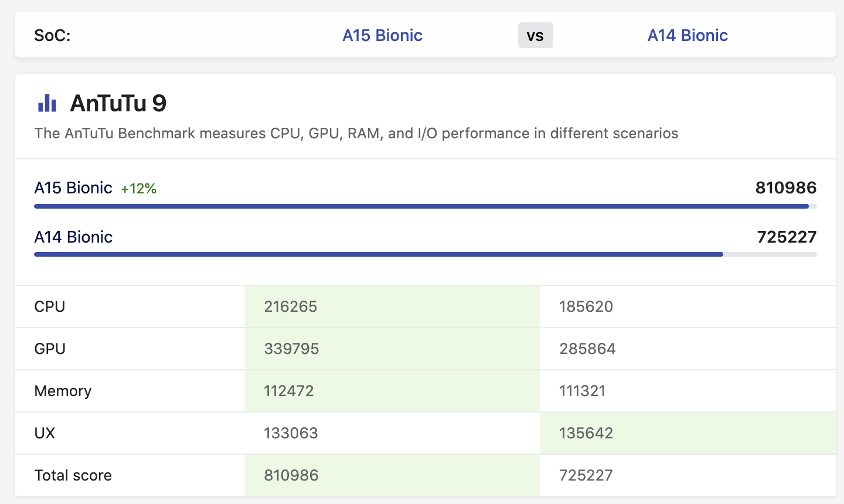Select the Total score row label
This screenshot has width=844, height=504.
[73, 475]
